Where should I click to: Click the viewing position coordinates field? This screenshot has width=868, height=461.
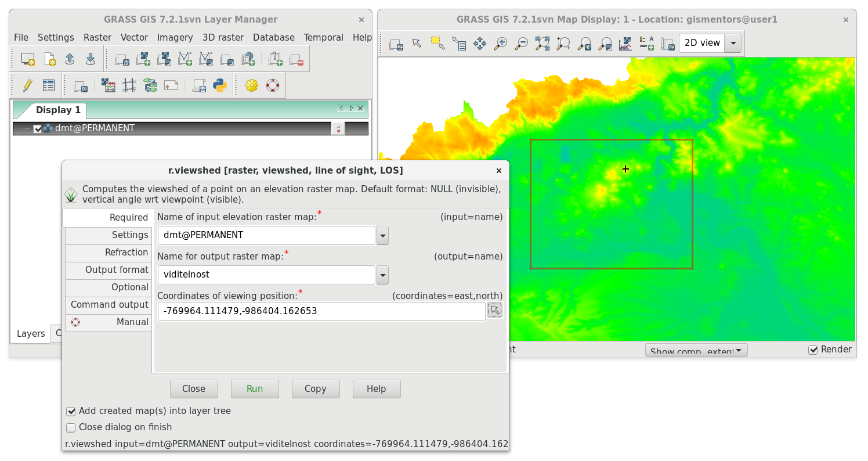[321, 311]
